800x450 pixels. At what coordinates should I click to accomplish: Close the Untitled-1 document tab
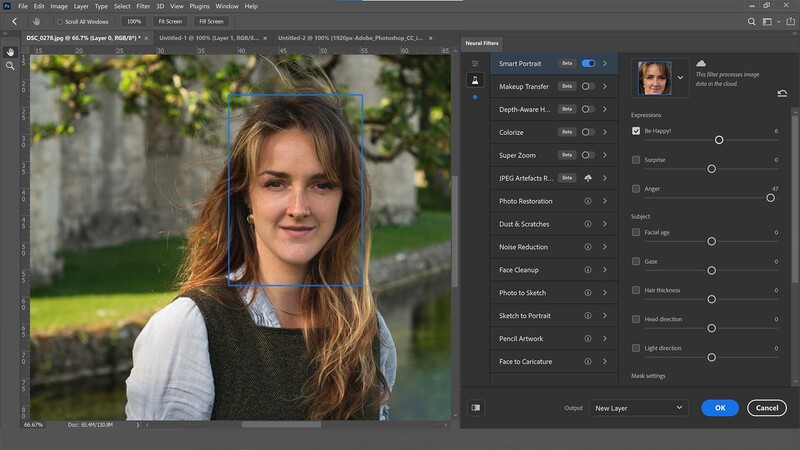tap(265, 38)
